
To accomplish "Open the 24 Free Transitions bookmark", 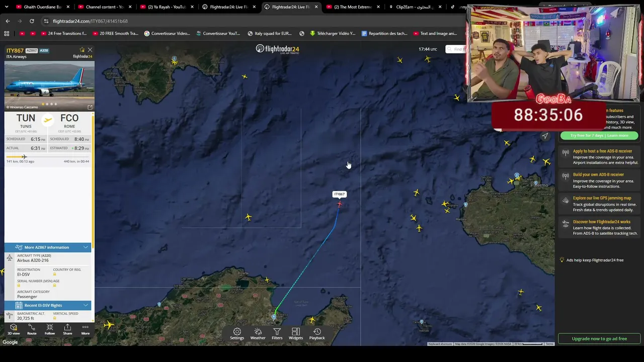I will [x=63, y=34].
